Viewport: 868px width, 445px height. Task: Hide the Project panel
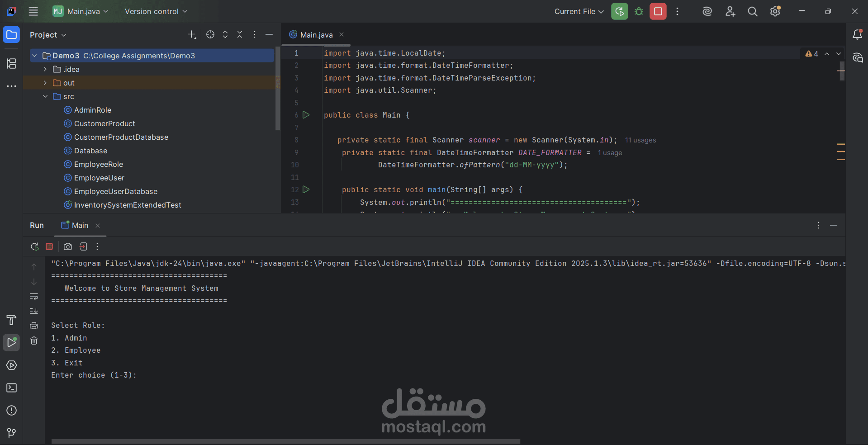point(269,34)
